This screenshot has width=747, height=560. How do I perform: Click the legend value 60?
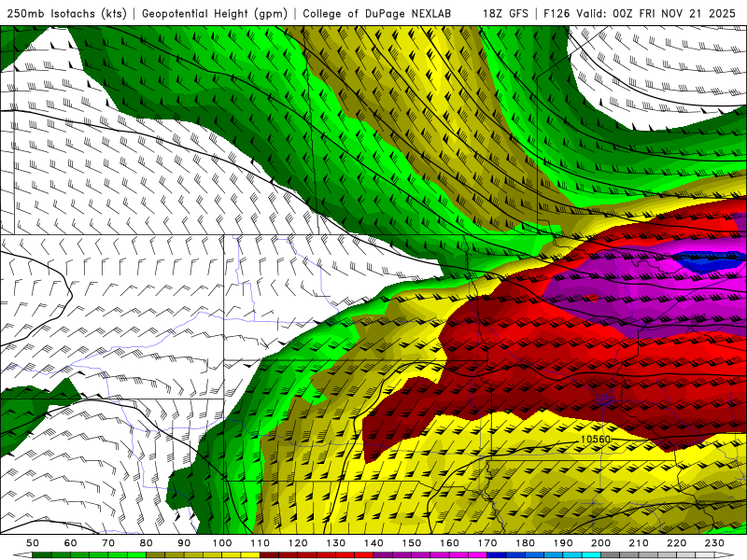click(x=70, y=543)
